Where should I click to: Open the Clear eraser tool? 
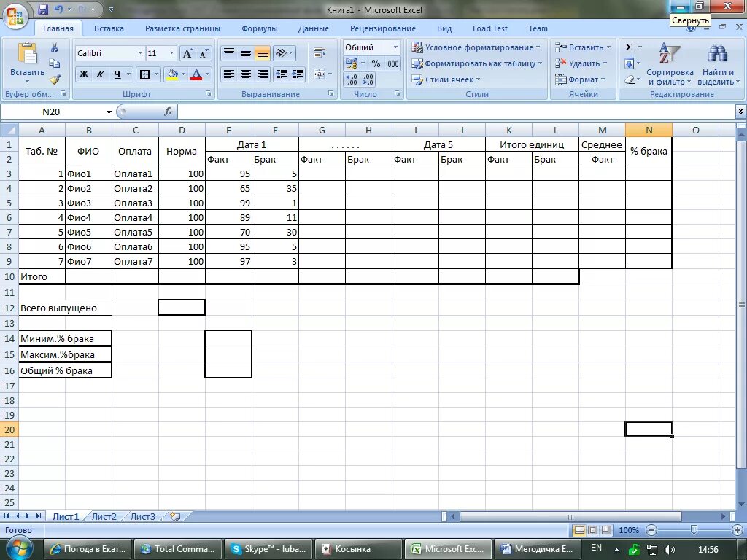click(x=630, y=79)
